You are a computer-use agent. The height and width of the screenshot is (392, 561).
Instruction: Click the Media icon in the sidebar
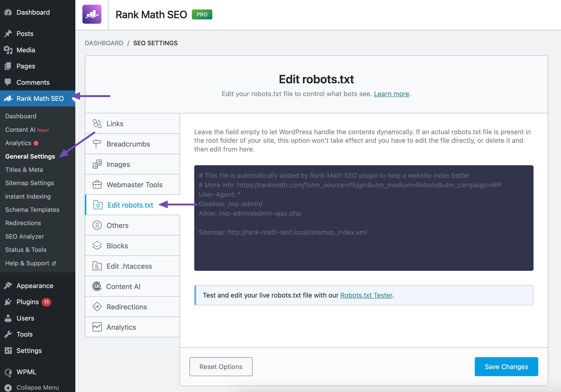click(x=8, y=50)
